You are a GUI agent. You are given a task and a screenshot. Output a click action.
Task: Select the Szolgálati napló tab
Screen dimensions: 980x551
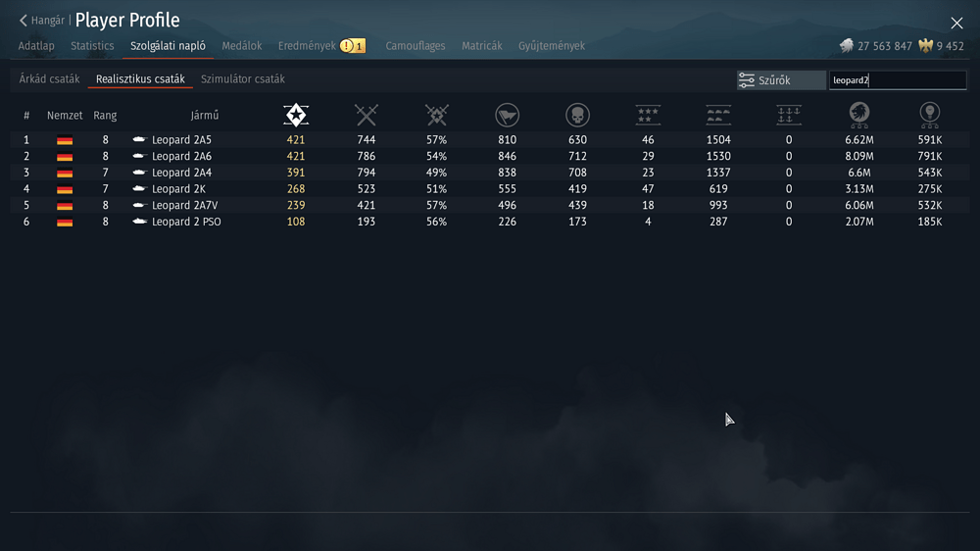(168, 46)
